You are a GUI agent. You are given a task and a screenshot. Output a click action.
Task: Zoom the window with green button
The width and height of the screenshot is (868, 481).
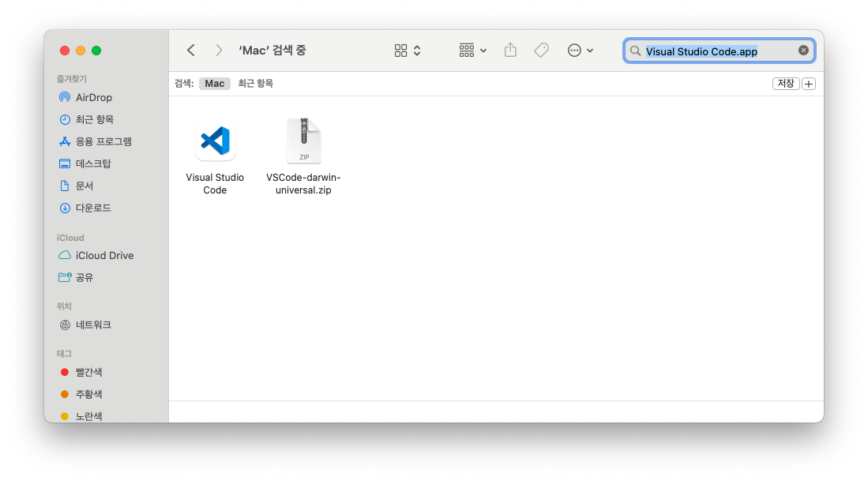[96, 51]
